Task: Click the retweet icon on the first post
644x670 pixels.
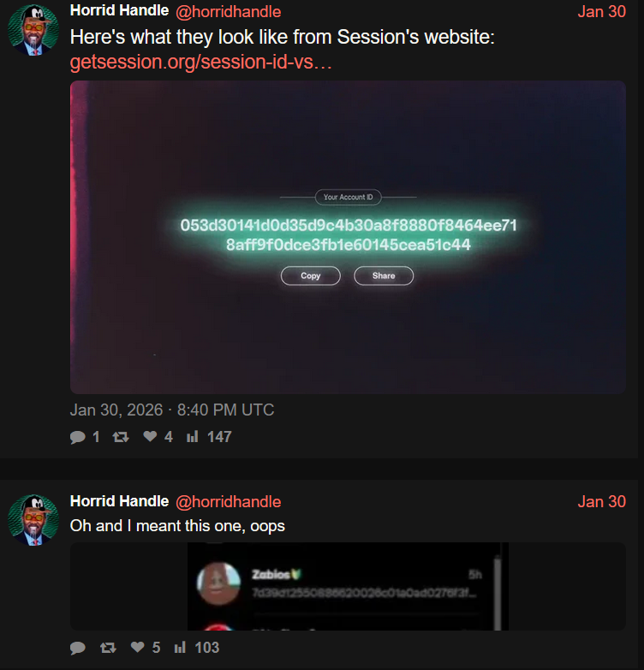Action: pos(121,437)
